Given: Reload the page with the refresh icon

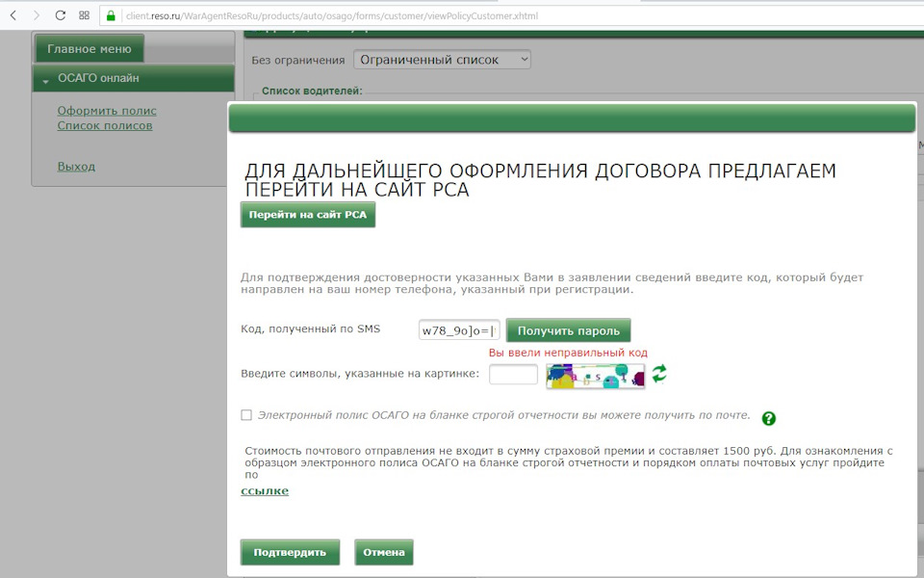Looking at the screenshot, I should click(x=60, y=15).
